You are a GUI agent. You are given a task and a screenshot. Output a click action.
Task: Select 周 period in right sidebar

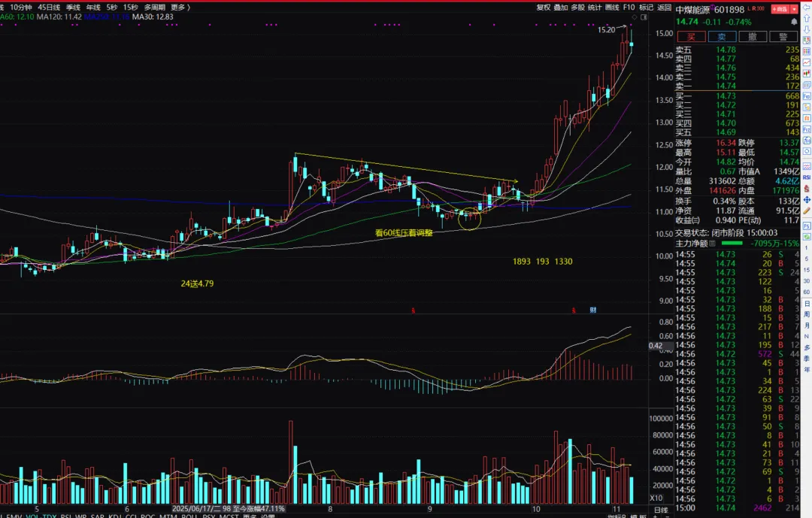[807, 314]
